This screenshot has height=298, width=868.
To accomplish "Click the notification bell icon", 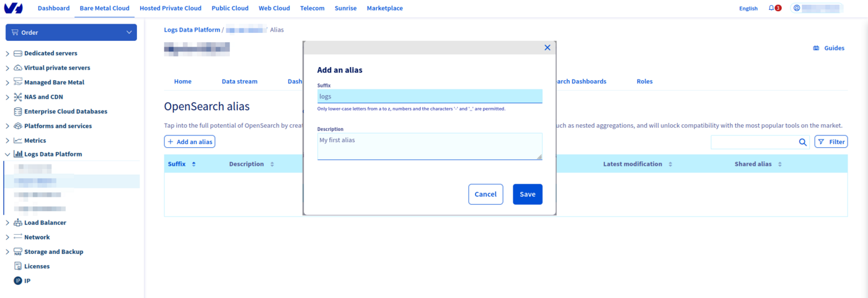I will [x=771, y=8].
